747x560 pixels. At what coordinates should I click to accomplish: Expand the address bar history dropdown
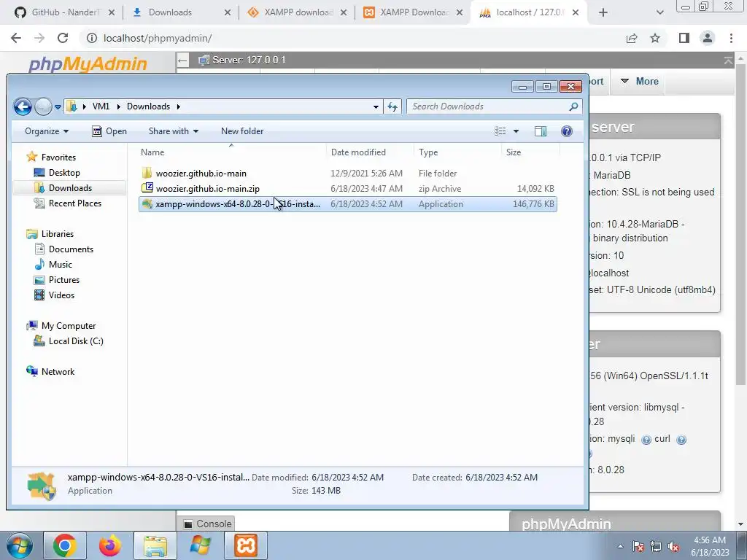pos(376,106)
